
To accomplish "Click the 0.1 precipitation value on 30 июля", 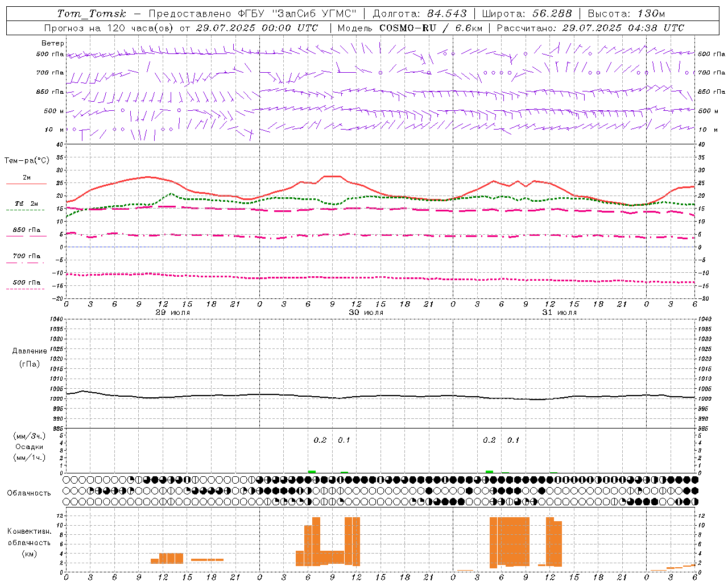I will coord(344,440).
